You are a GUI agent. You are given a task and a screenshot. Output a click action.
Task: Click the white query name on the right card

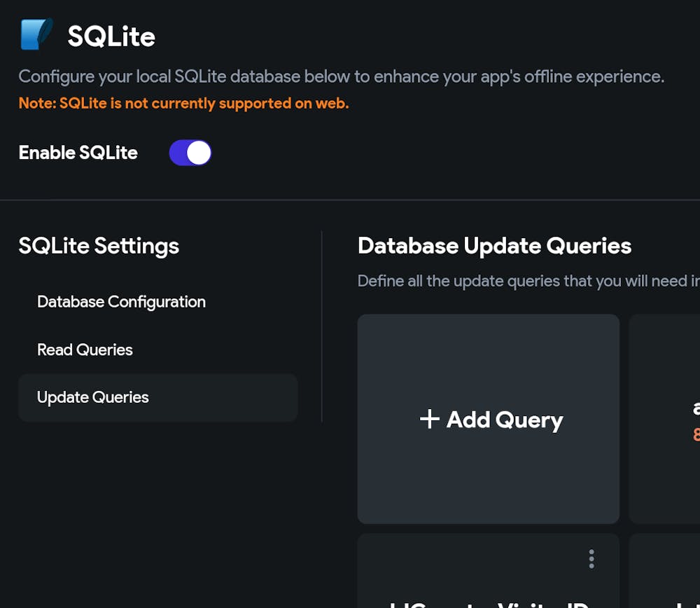[696, 408]
